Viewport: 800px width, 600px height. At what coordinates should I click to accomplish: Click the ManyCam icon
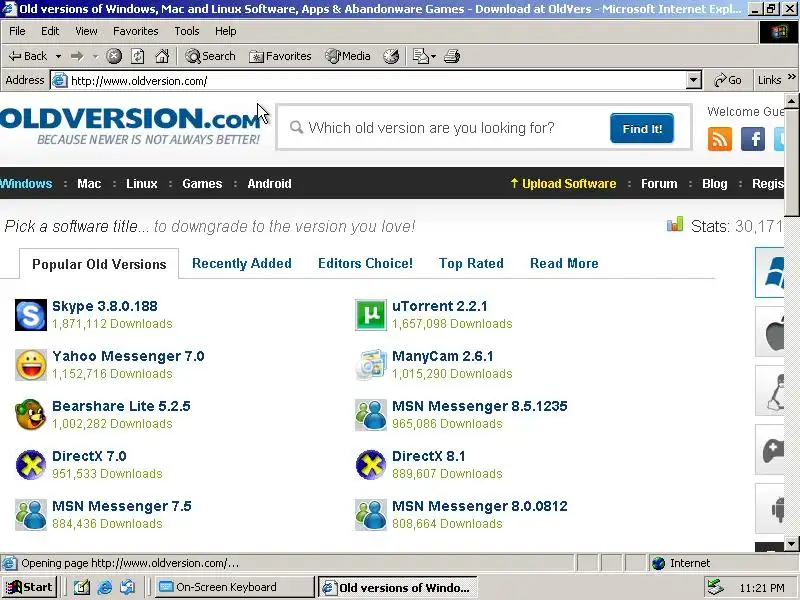371,365
